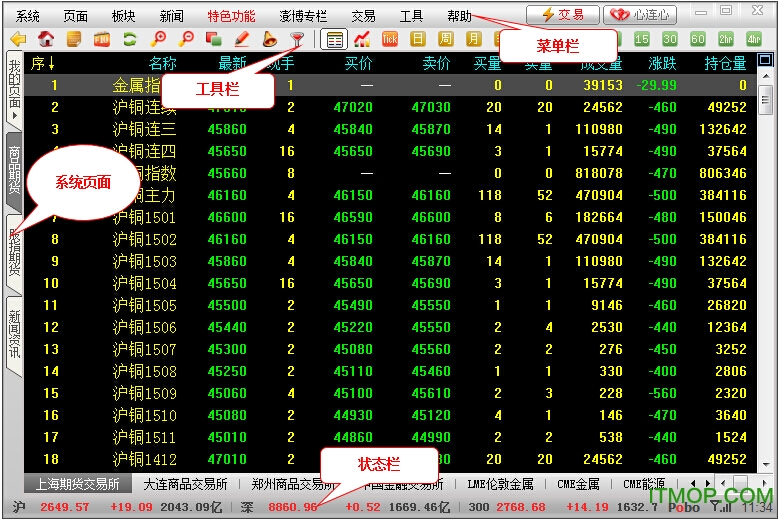Toggle the 60-minute period button
Viewport: 779px width, 521px height.
pyautogui.click(x=698, y=40)
